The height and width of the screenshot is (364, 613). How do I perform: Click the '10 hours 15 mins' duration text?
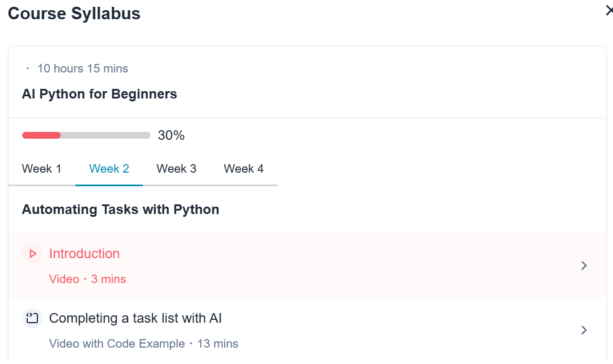point(83,68)
